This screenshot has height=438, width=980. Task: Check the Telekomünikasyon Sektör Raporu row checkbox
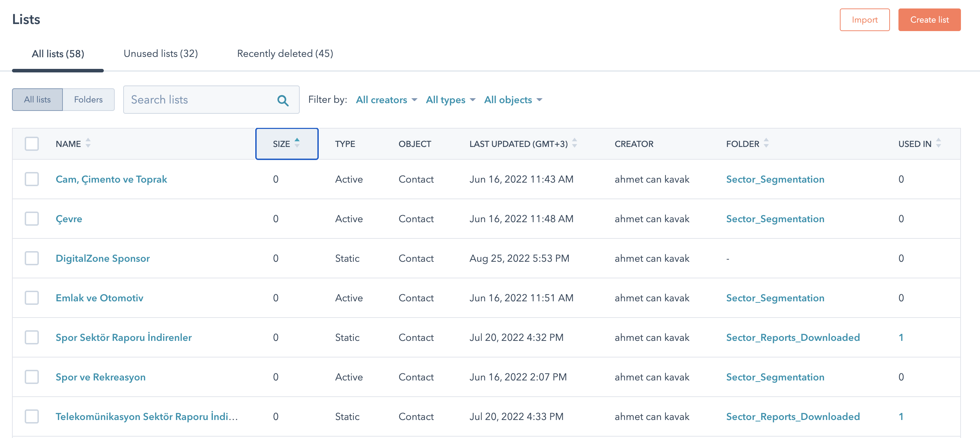31,416
